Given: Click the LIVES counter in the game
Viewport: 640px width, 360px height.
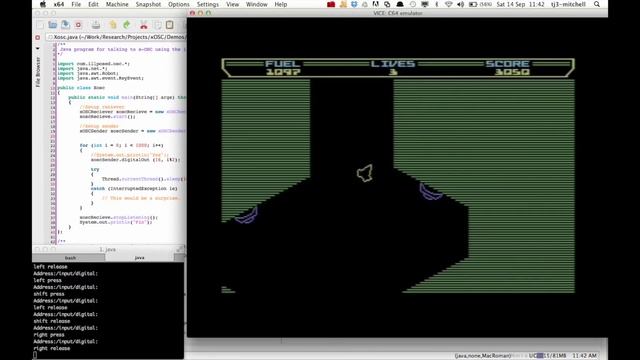Looking at the screenshot, I should (x=393, y=68).
